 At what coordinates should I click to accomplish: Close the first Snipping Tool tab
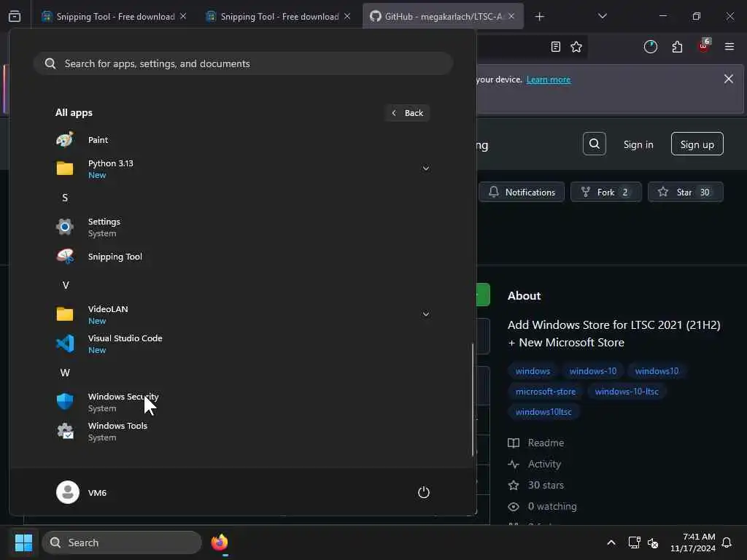point(183,17)
